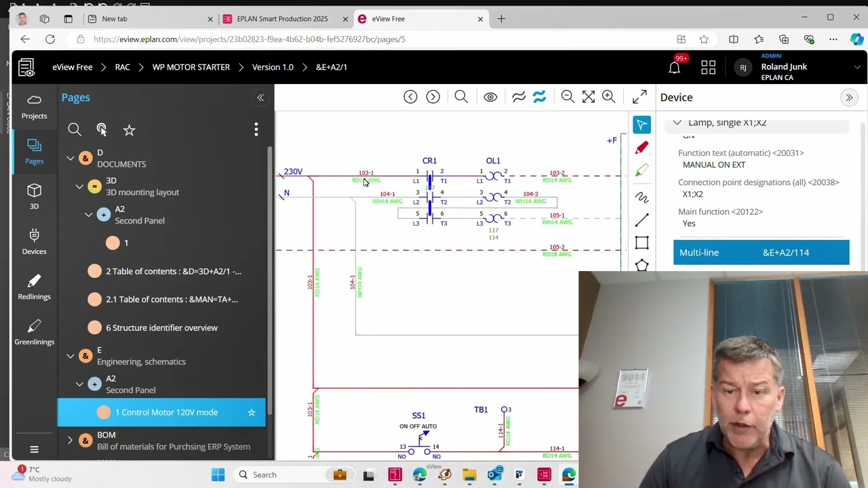Click the favorites star filter icon

coord(129,129)
